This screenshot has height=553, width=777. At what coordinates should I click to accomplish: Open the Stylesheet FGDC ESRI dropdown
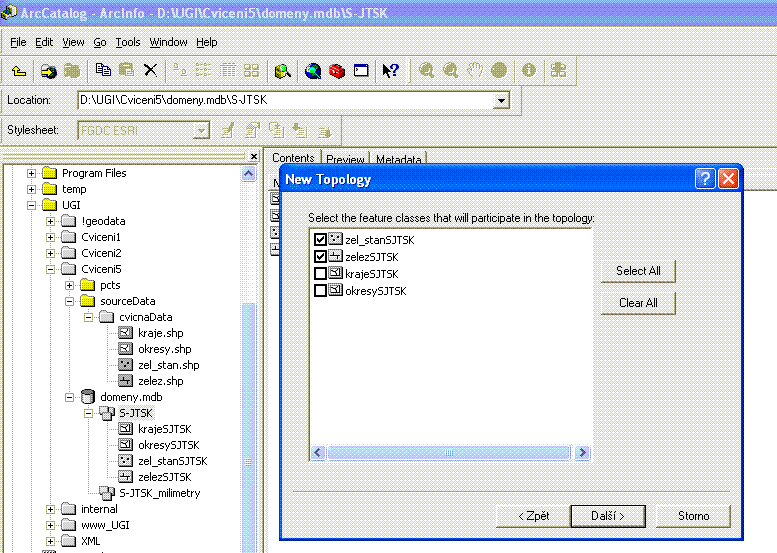click(201, 131)
